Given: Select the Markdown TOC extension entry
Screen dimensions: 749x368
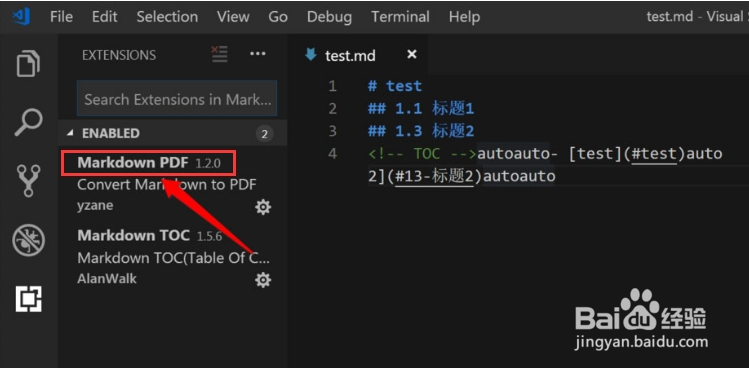Looking at the screenshot, I should (x=172, y=258).
